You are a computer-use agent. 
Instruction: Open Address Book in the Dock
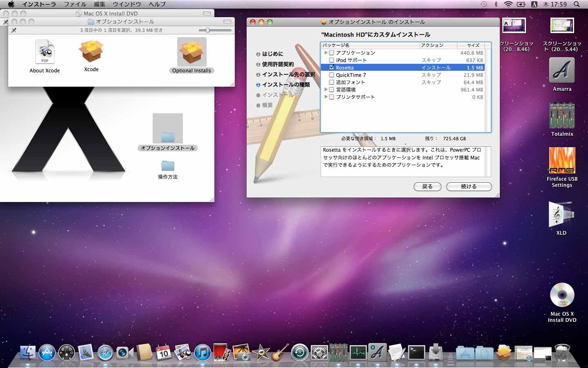pos(144,352)
